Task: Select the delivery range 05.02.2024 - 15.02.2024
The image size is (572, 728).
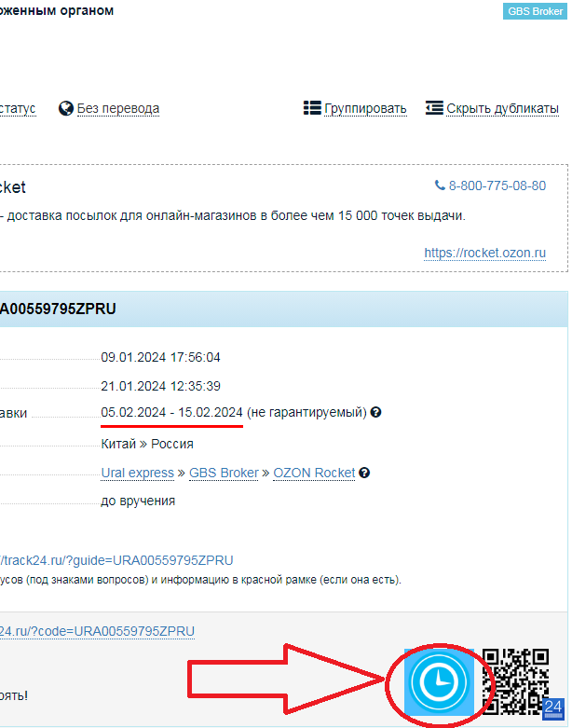Action: pyautogui.click(x=171, y=412)
